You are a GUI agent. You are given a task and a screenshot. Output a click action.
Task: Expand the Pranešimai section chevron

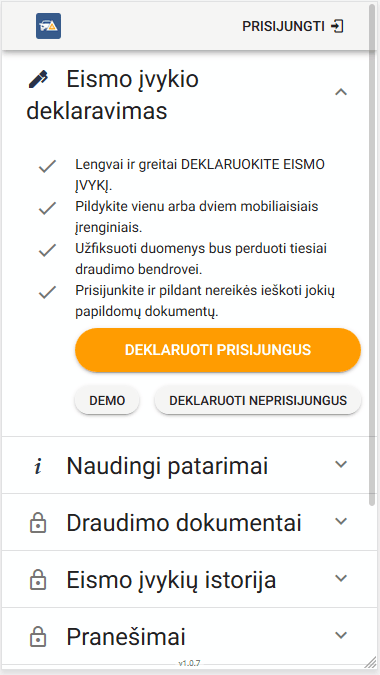341,635
